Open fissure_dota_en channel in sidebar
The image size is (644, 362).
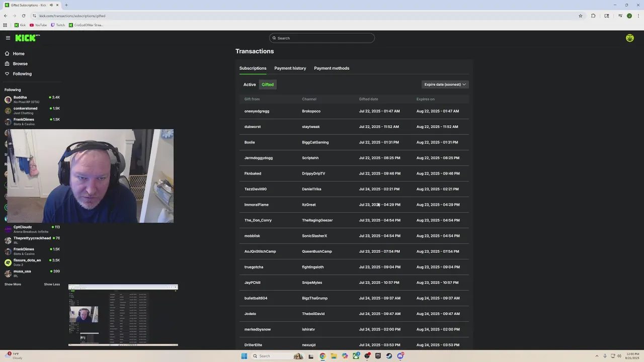[32, 262]
